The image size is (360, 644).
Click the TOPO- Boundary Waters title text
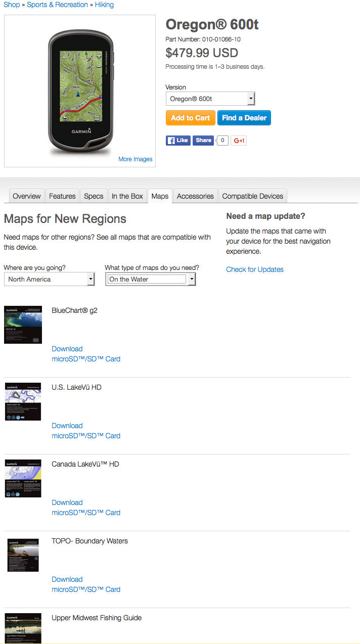click(x=89, y=541)
